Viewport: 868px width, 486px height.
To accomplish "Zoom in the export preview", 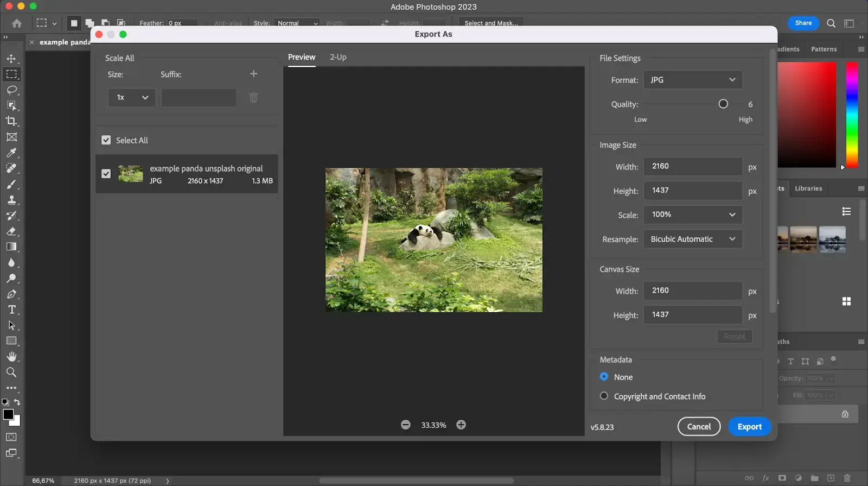I will pyautogui.click(x=461, y=425).
